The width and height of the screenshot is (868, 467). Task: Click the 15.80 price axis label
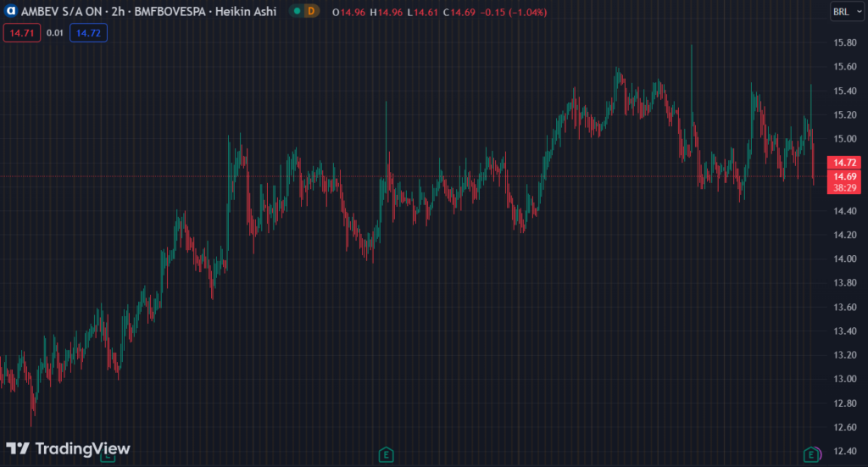tap(845, 42)
